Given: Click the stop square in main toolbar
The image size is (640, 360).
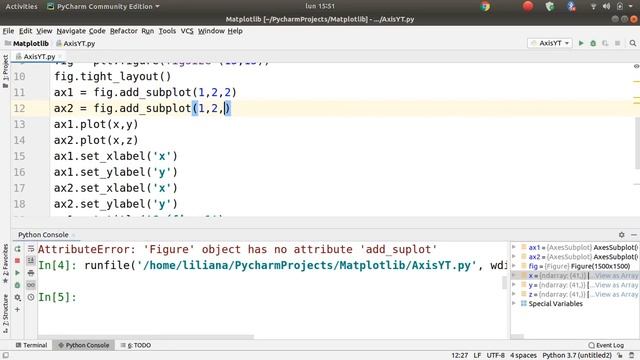Looking at the screenshot, I should click(x=618, y=43).
